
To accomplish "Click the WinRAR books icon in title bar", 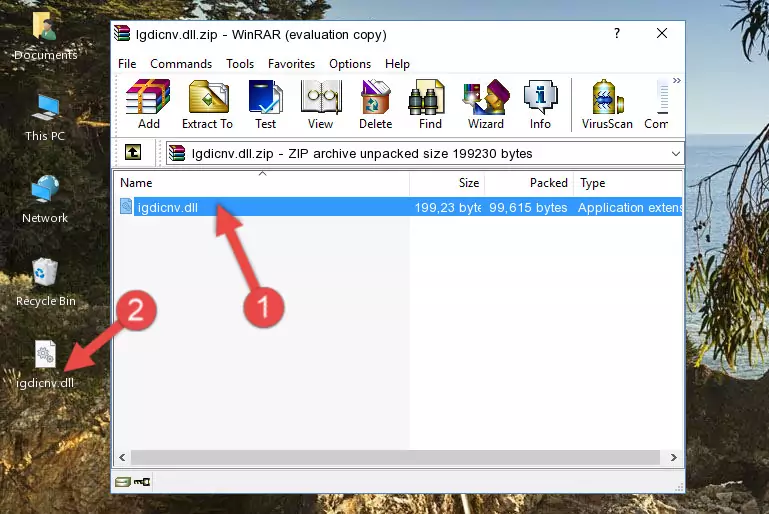I will click(x=122, y=33).
